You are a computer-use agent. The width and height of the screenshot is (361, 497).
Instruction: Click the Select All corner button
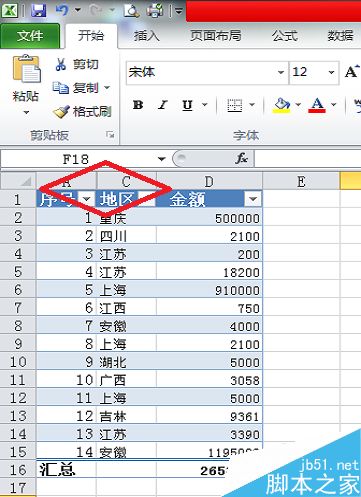pos(18,181)
